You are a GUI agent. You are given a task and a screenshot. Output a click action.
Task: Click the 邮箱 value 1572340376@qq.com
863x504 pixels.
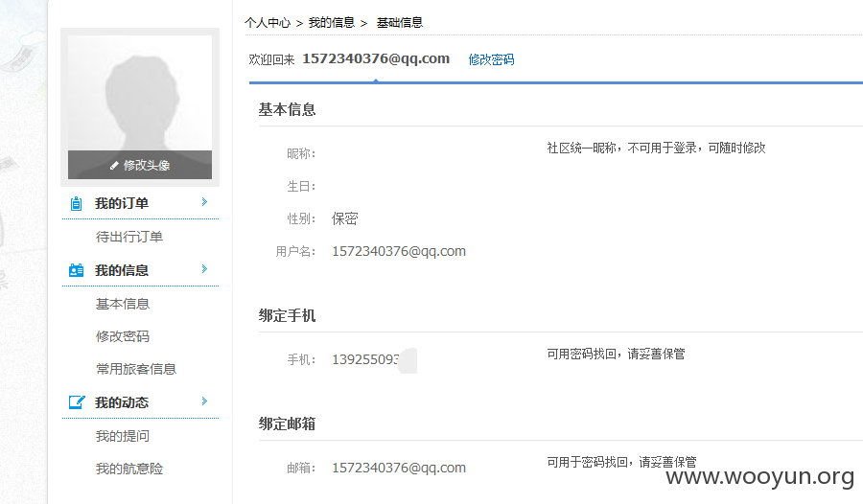[399, 468]
